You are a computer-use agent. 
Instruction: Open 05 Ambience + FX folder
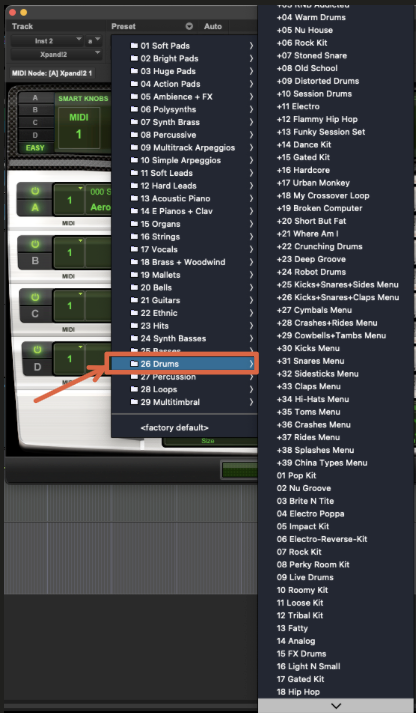coord(185,96)
